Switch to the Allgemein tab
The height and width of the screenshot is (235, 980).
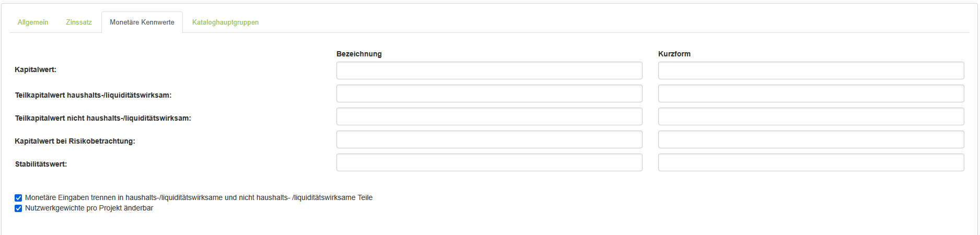33,22
